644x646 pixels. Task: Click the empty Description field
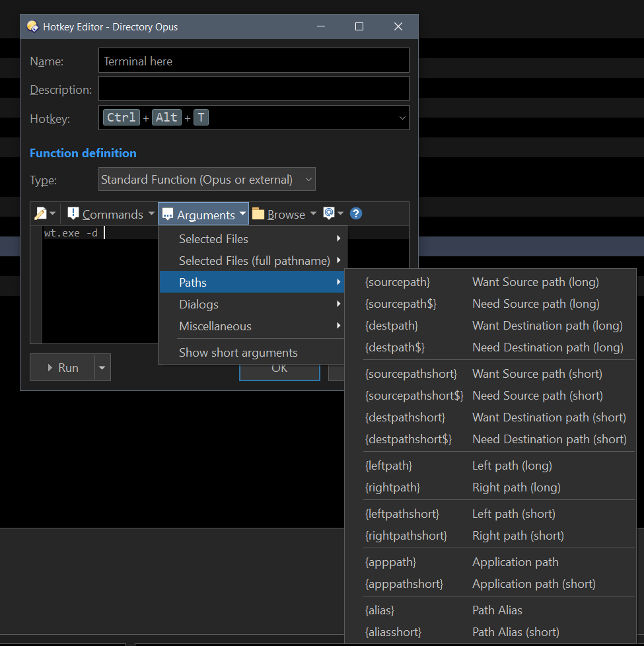click(254, 89)
